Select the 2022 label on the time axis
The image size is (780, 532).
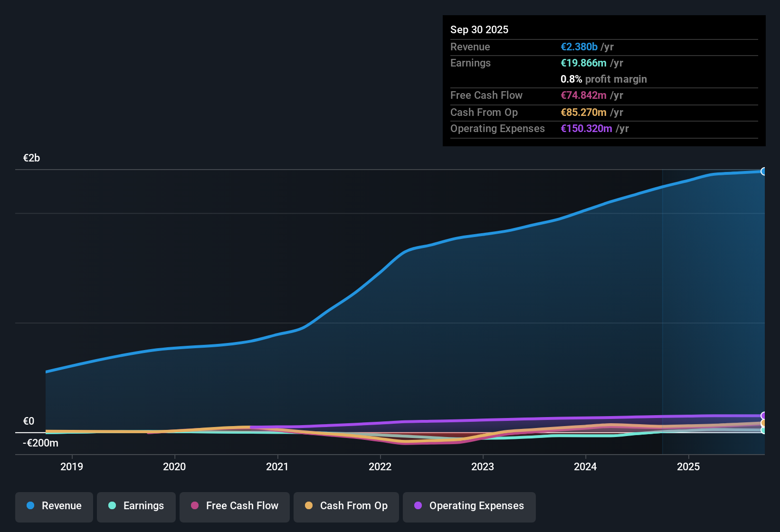tap(380, 466)
